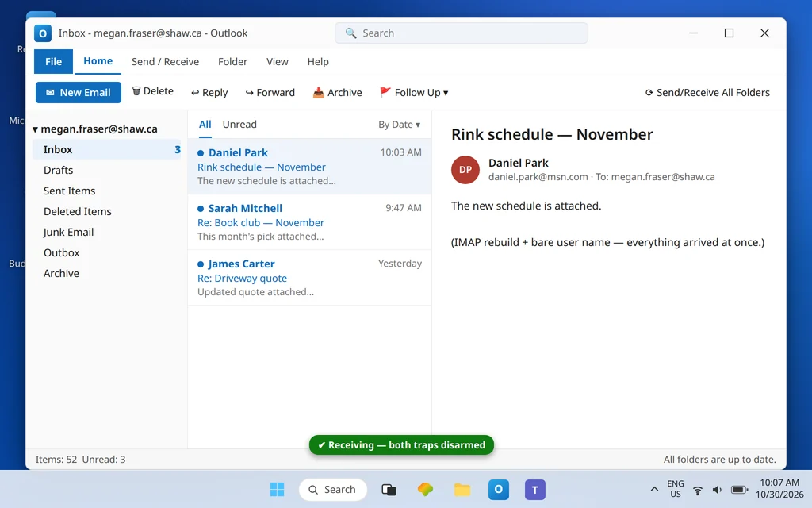Open Teams from the taskbar
The image size is (812, 508).
click(x=535, y=489)
